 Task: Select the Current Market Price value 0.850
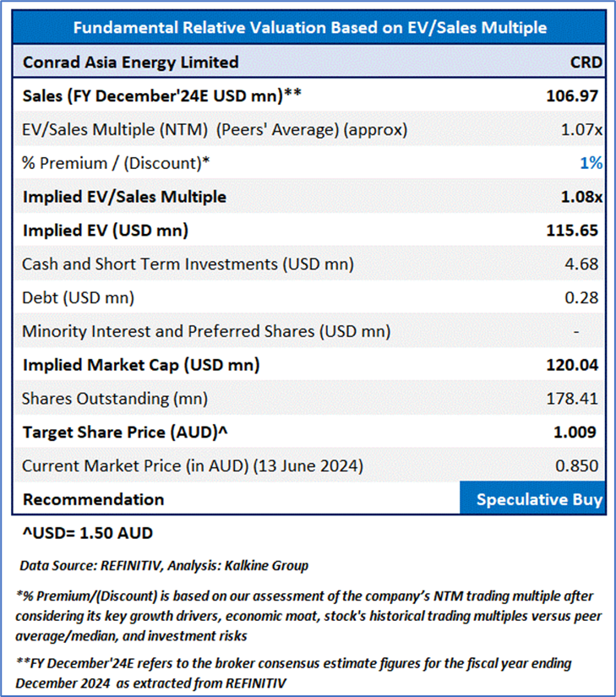[x=578, y=466]
